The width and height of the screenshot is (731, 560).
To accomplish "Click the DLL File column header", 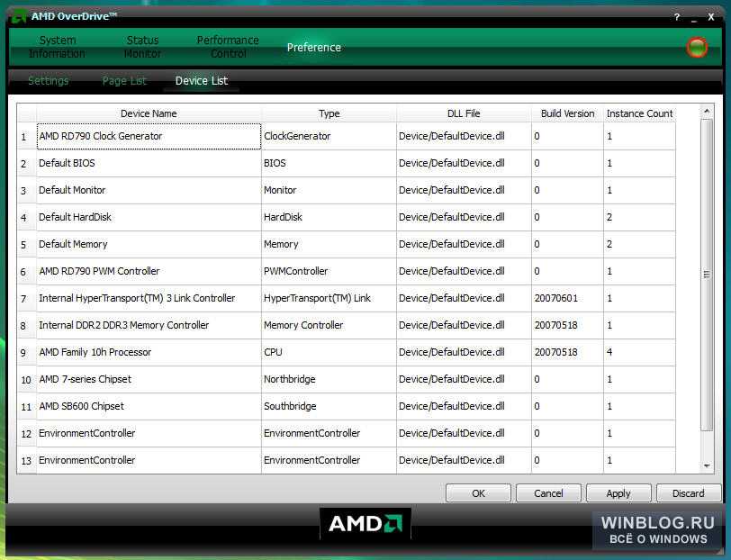I will tap(464, 113).
